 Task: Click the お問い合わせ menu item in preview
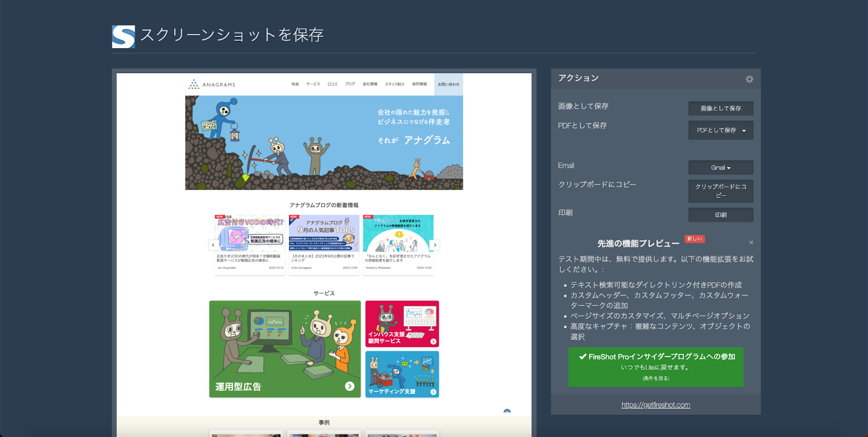(448, 85)
